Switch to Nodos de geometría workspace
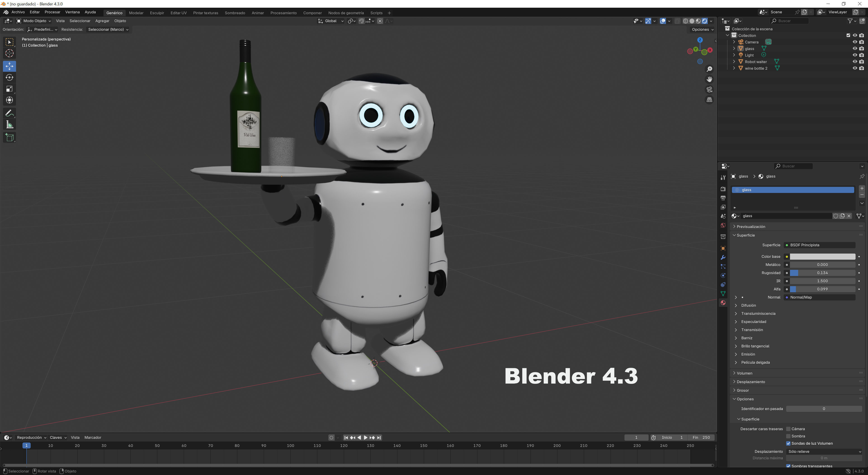 coord(346,13)
